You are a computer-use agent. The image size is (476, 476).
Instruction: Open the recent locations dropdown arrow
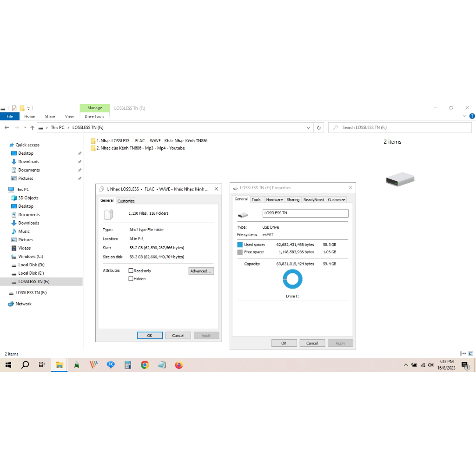tap(25, 127)
